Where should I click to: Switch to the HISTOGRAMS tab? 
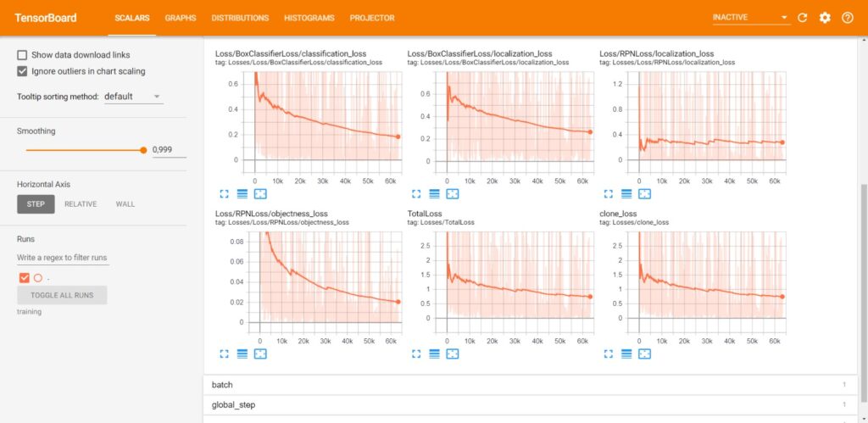pos(309,18)
